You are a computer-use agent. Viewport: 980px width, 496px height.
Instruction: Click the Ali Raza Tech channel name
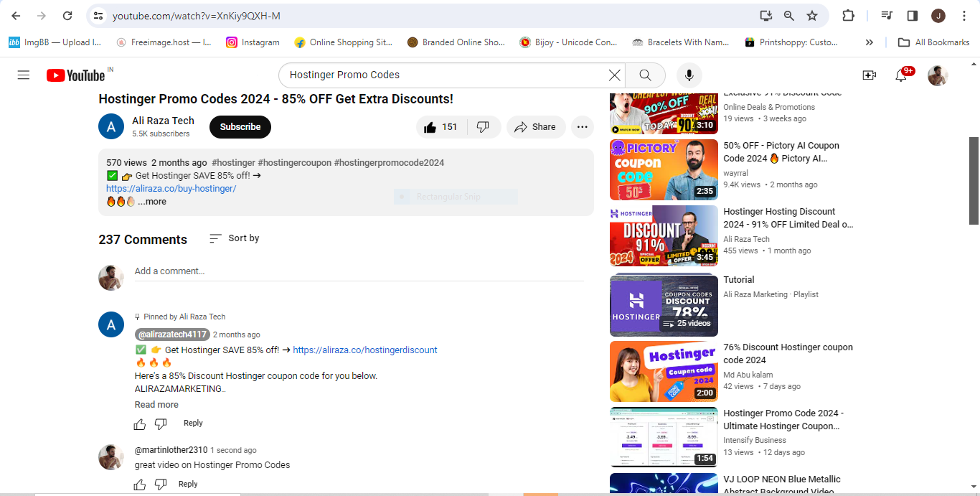pos(163,121)
